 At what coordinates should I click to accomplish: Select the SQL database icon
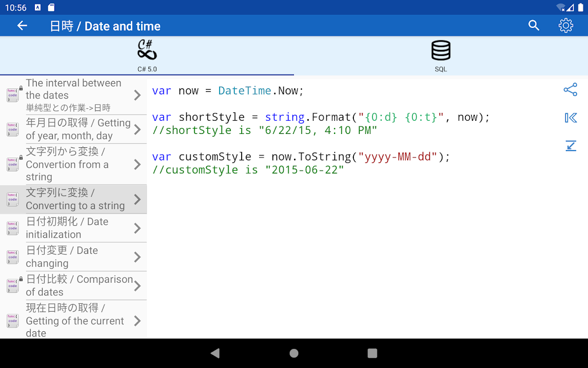tap(441, 51)
